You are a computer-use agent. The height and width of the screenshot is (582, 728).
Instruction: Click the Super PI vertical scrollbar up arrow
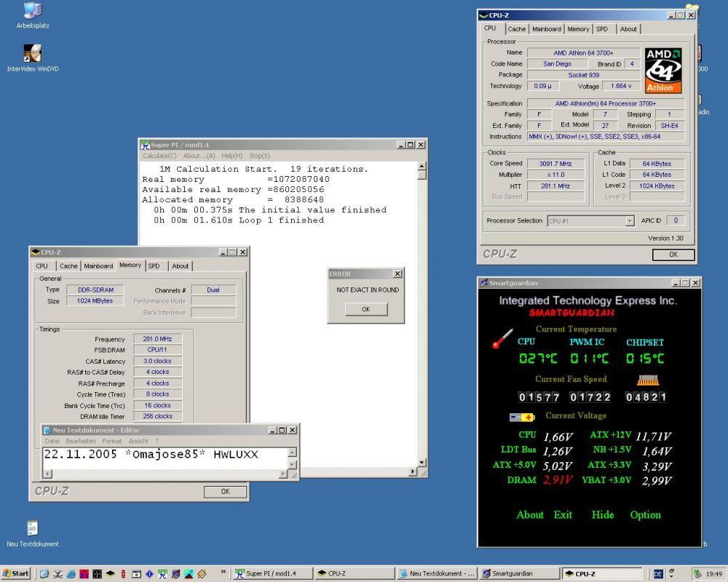[422, 166]
